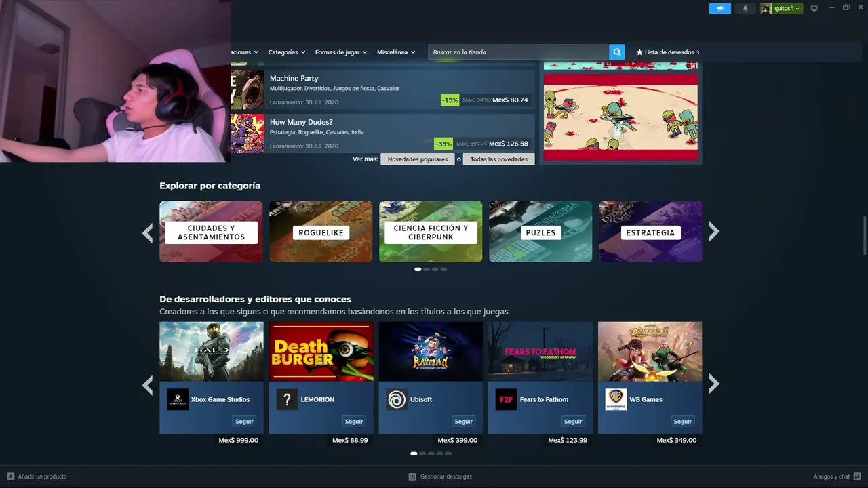Open the Ciudades y Asentamientos category card
Viewport: 868px width, 488px height.
pyautogui.click(x=211, y=232)
